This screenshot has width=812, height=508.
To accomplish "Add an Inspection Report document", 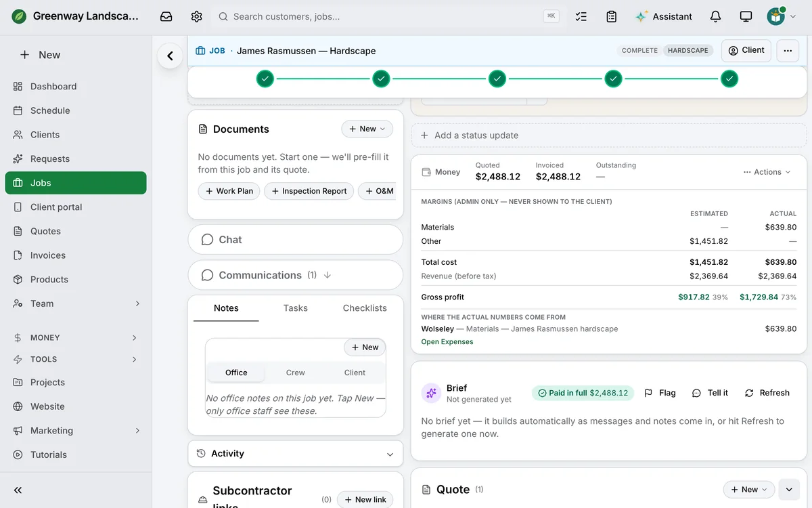I will click(309, 192).
